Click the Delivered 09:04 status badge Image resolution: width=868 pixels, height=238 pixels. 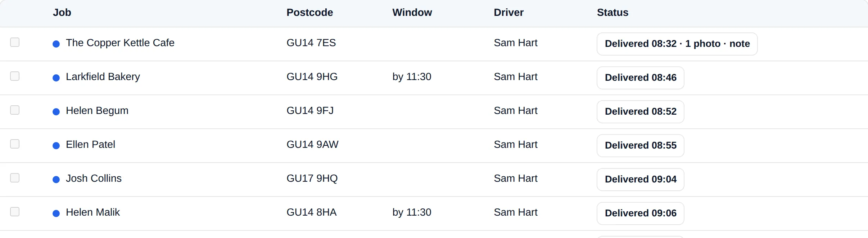click(x=640, y=180)
